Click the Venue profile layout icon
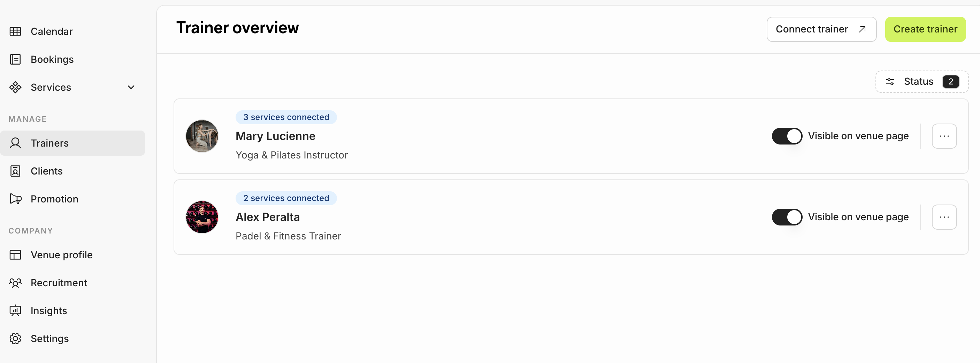The width and height of the screenshot is (980, 363). pyautogui.click(x=15, y=255)
